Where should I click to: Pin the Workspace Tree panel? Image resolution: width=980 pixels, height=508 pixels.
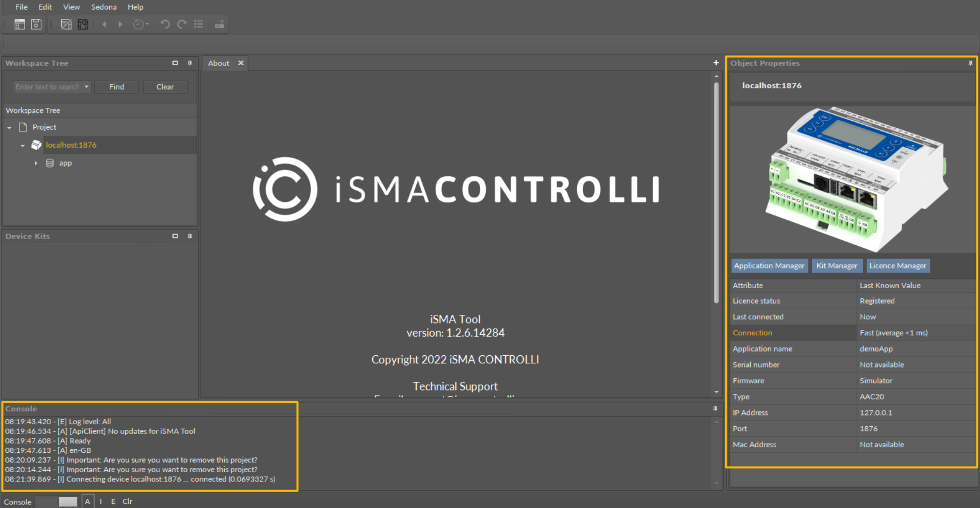pos(190,63)
